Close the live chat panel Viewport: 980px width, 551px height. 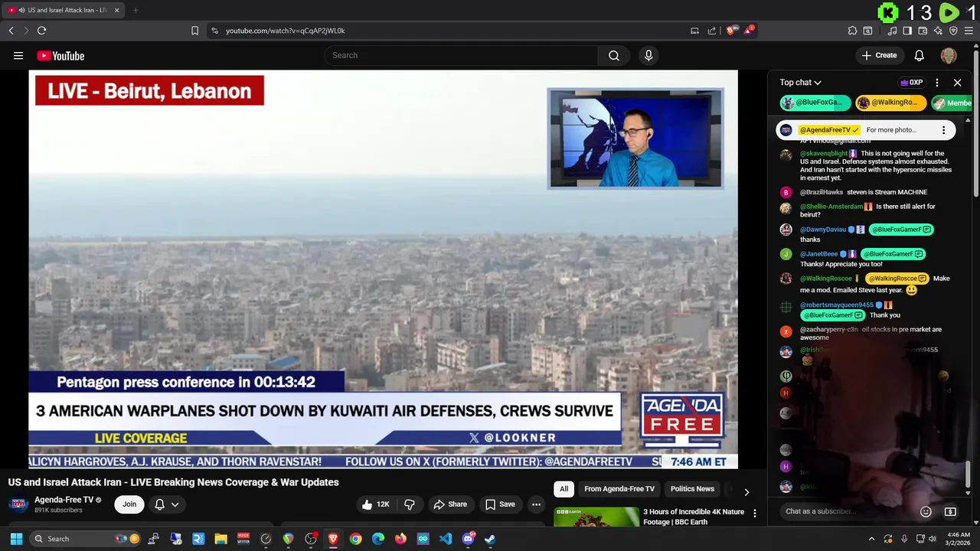[957, 83]
